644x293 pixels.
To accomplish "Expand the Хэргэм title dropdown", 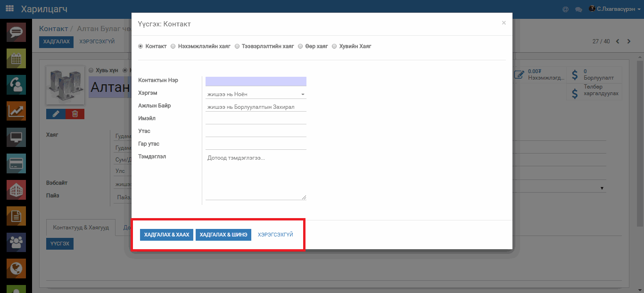I will [x=256, y=95].
